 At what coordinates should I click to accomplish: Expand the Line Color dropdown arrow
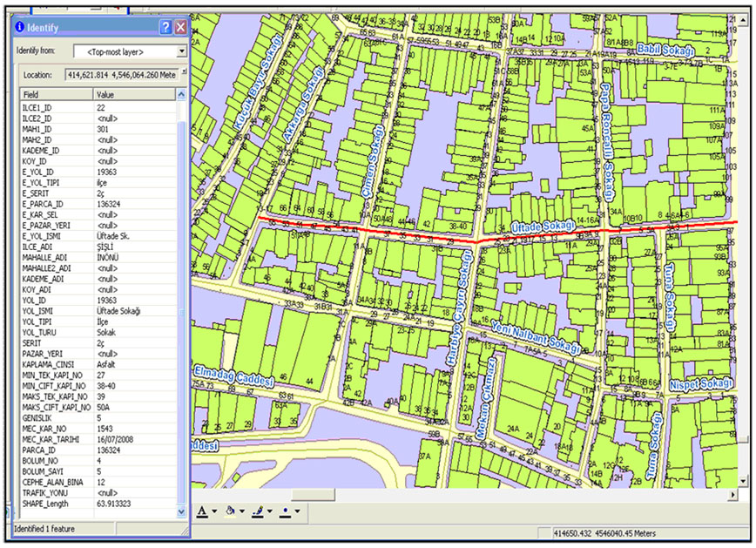tap(270, 512)
